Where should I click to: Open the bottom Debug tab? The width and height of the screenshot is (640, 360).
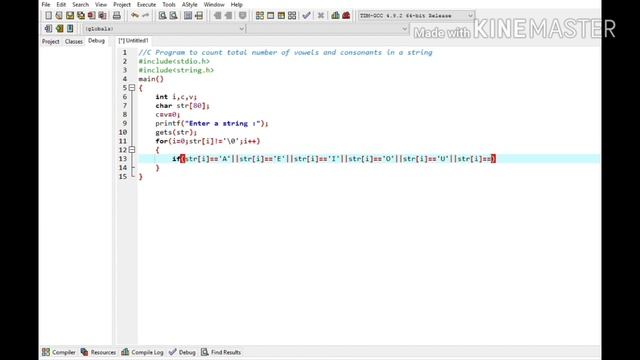coord(182,352)
